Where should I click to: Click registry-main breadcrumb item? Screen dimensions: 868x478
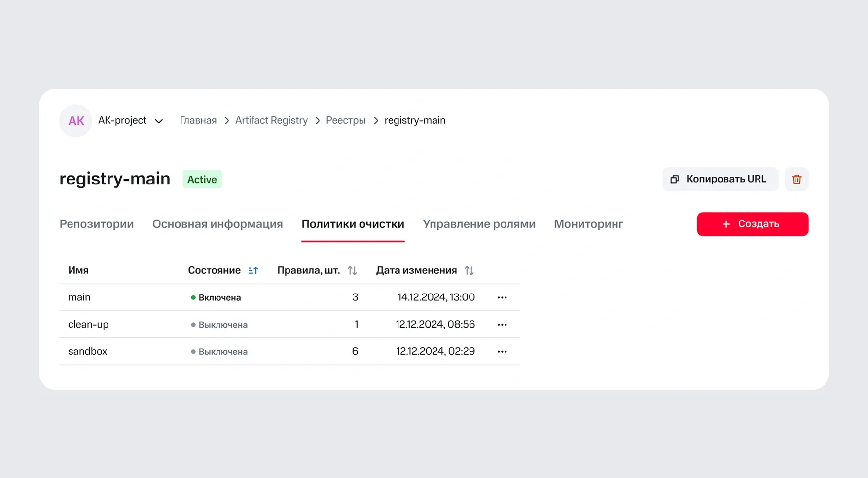click(415, 121)
